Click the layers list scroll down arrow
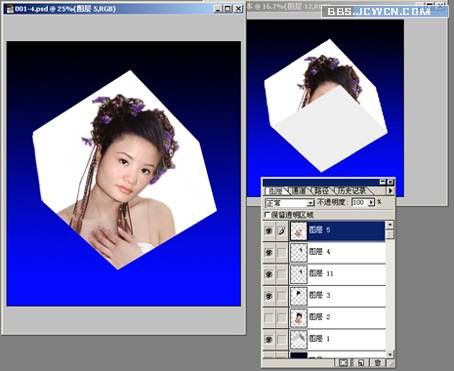Image resolution: width=454 pixels, height=371 pixels. (x=389, y=354)
